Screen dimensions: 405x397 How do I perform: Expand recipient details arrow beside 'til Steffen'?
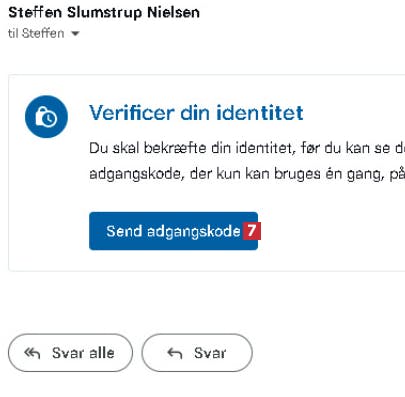[x=76, y=34]
